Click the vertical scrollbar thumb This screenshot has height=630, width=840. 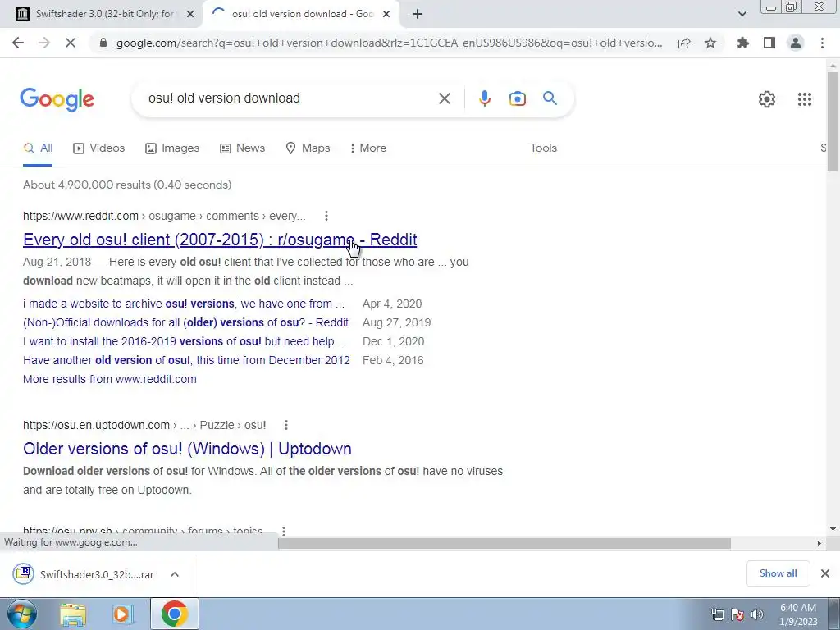[833, 121]
